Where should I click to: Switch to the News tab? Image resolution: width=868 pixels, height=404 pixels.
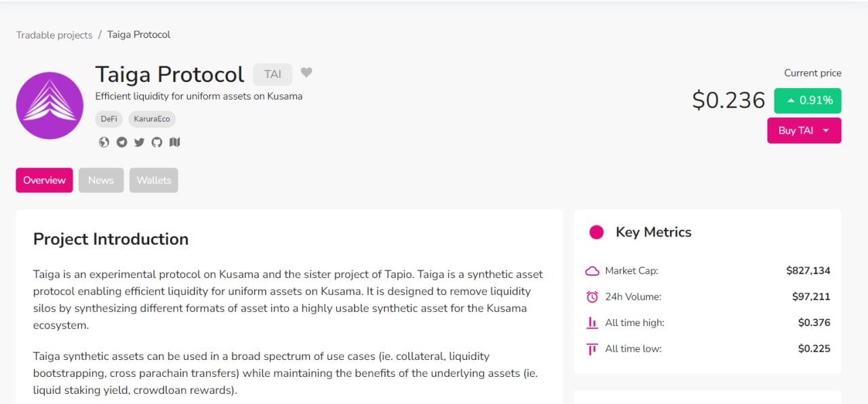tap(101, 180)
